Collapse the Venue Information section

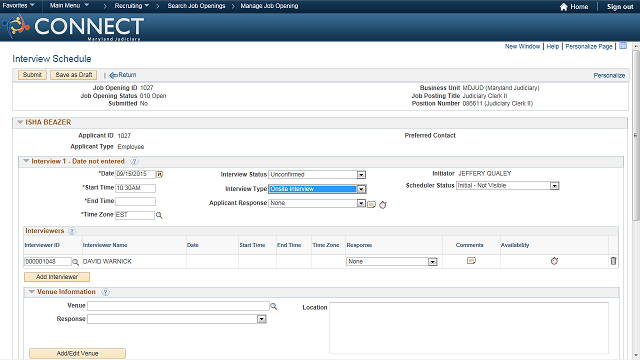[31, 292]
